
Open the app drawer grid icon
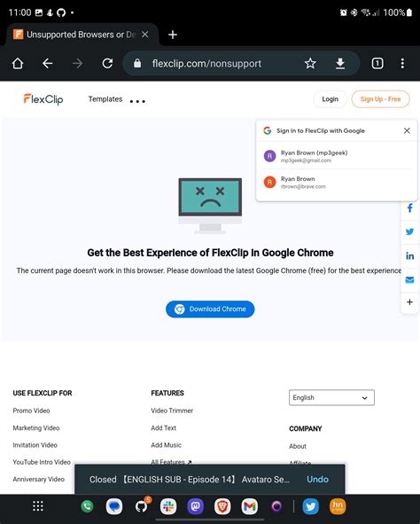click(x=38, y=506)
